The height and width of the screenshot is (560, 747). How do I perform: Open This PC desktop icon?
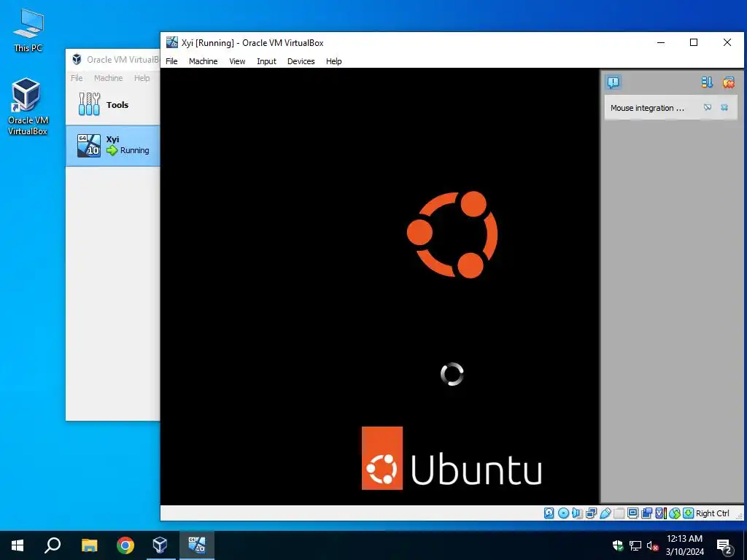tap(28, 29)
